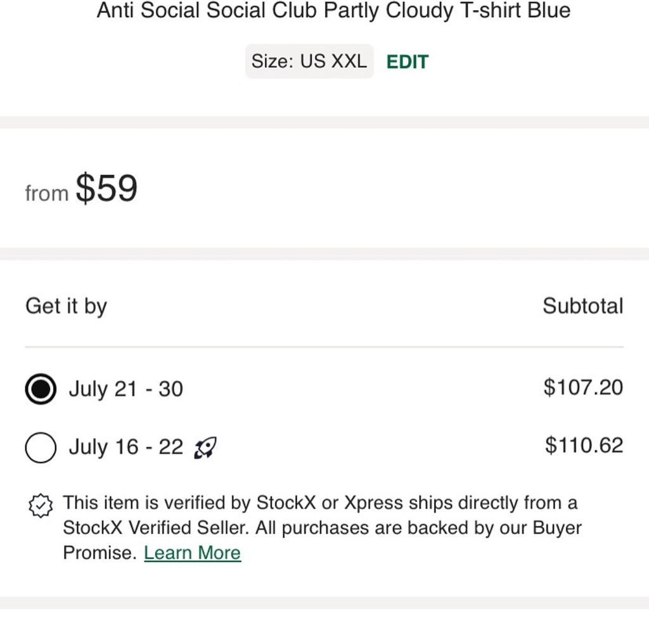Select the Subtotal column header
This screenshot has width=649, height=644.
(x=582, y=306)
